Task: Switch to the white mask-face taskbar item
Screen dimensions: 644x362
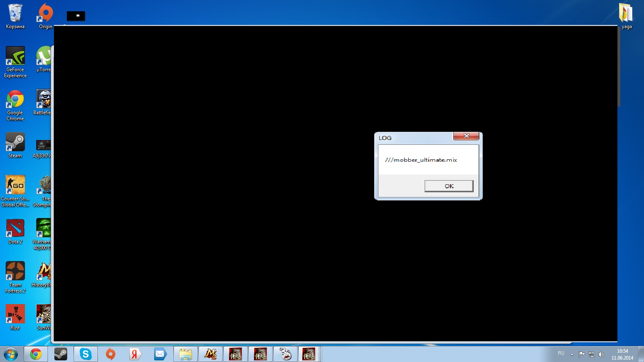Action: [x=285, y=354]
